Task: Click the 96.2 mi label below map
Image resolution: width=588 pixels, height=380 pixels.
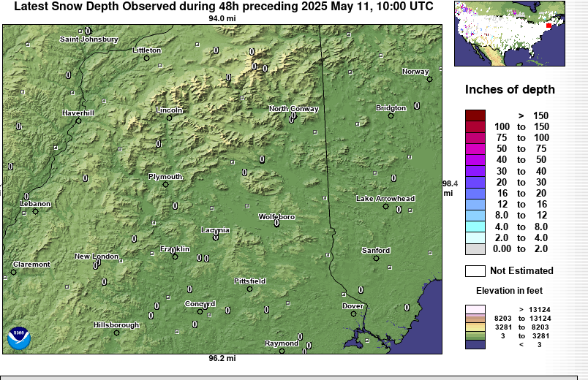Action: click(x=222, y=358)
